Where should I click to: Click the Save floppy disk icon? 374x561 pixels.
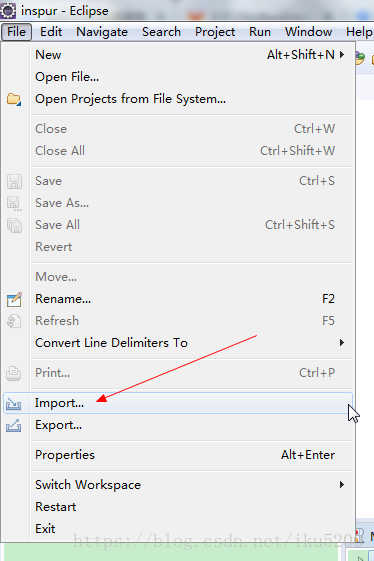click(14, 181)
